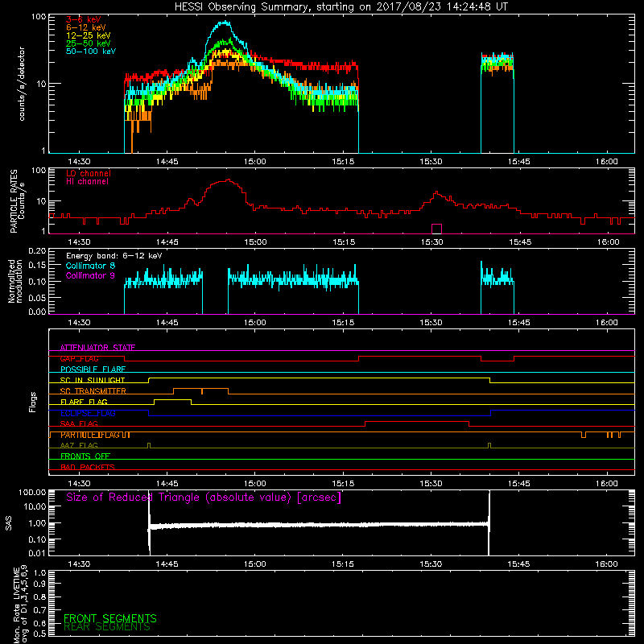Image resolution: width=644 pixels, height=644 pixels.
Task: Click the vertical 'Flags' axis label
Action: 32,402
